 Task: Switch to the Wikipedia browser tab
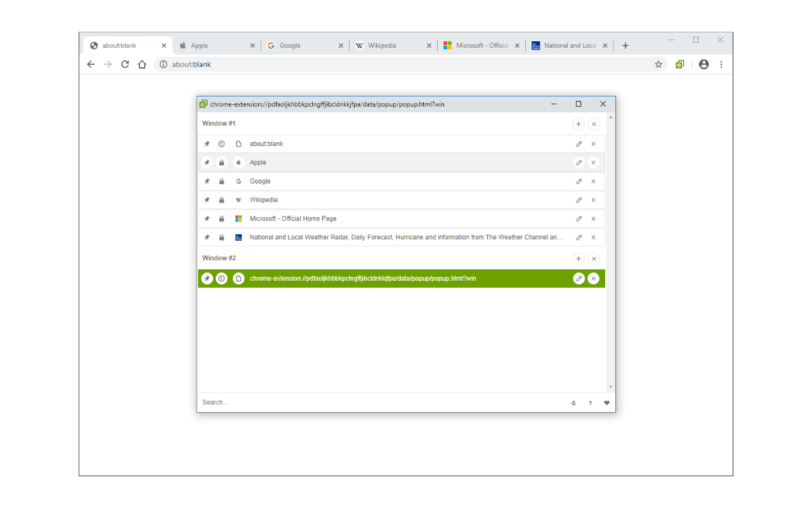[x=393, y=46]
